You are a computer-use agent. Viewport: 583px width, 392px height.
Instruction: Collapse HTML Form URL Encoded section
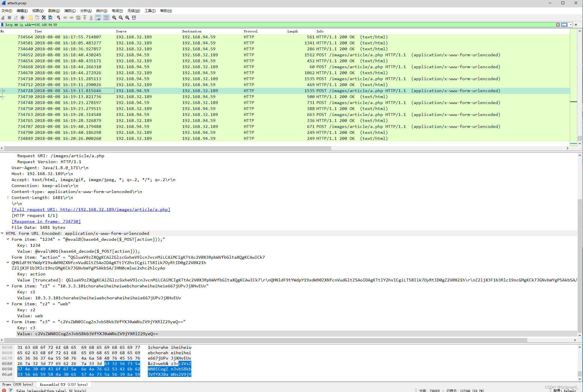coord(2,233)
